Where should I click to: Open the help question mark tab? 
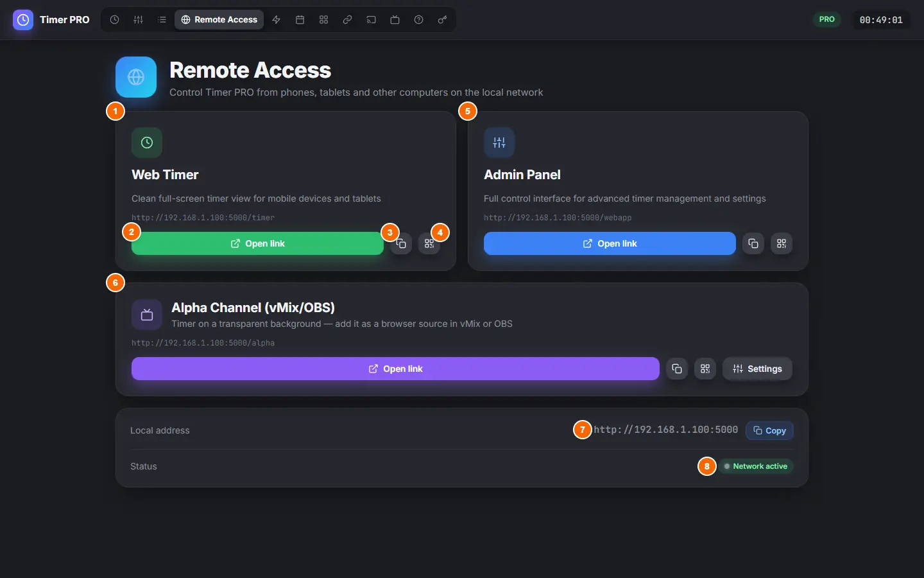[x=418, y=20]
